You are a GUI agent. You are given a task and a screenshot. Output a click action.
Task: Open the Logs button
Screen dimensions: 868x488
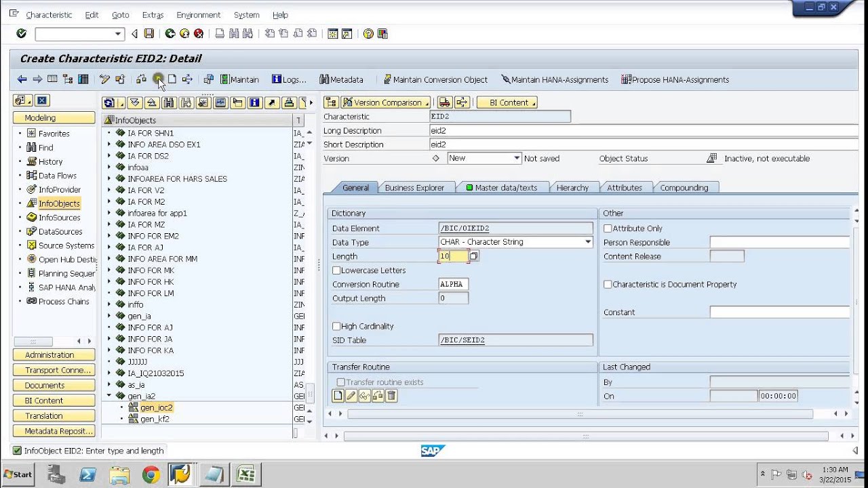pyautogui.click(x=289, y=79)
